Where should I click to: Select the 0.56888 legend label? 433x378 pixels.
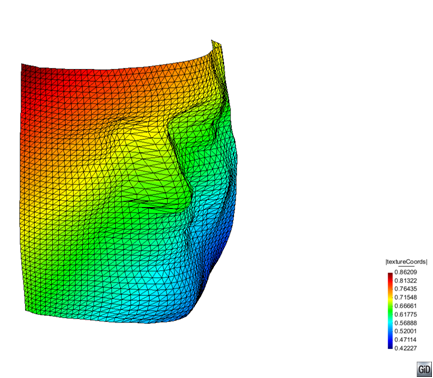pos(406,323)
